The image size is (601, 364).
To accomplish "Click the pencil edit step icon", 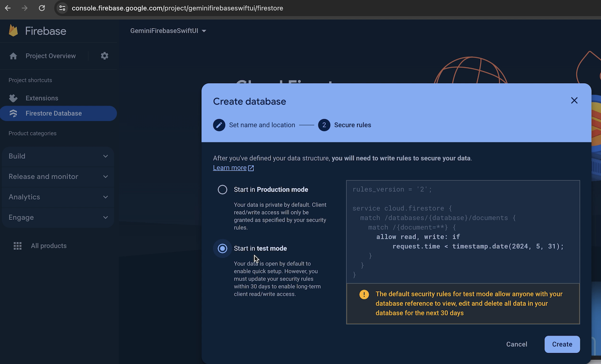I will [x=219, y=125].
